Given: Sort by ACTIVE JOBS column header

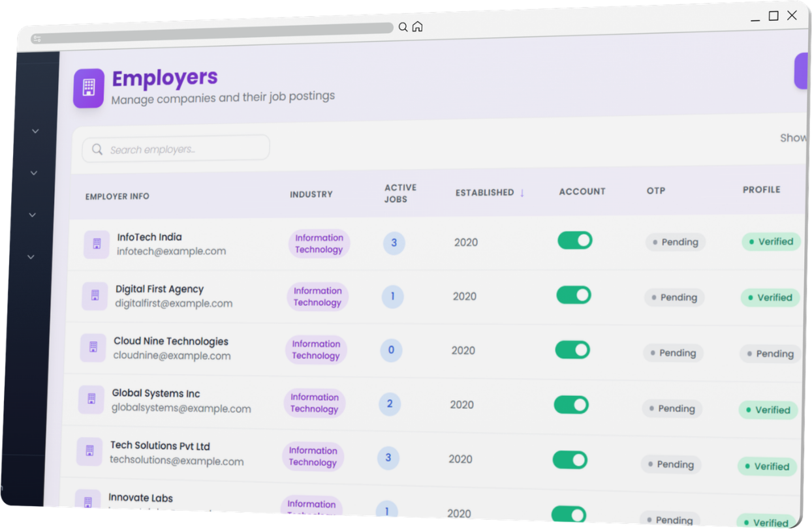Looking at the screenshot, I should [400, 193].
